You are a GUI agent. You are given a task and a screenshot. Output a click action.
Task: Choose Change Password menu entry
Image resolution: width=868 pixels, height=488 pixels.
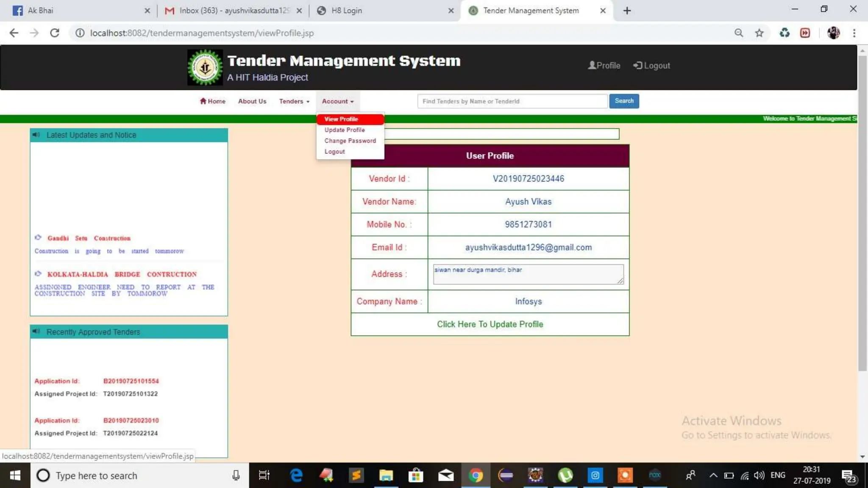tap(350, 141)
